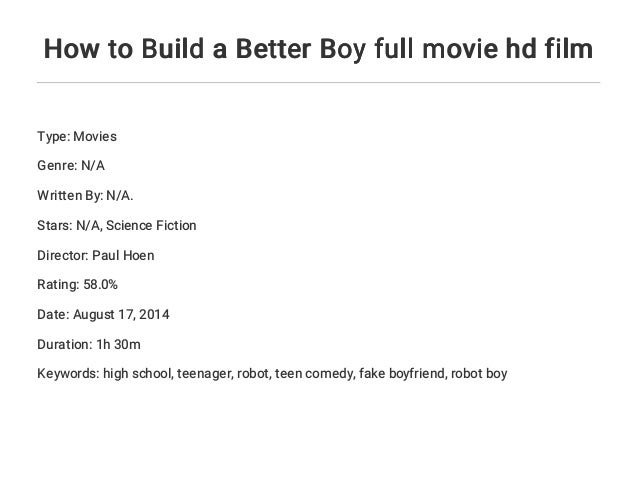Screen dimensions: 638x479
Task: Click the 'Keywords:' label
Action: click(68, 374)
